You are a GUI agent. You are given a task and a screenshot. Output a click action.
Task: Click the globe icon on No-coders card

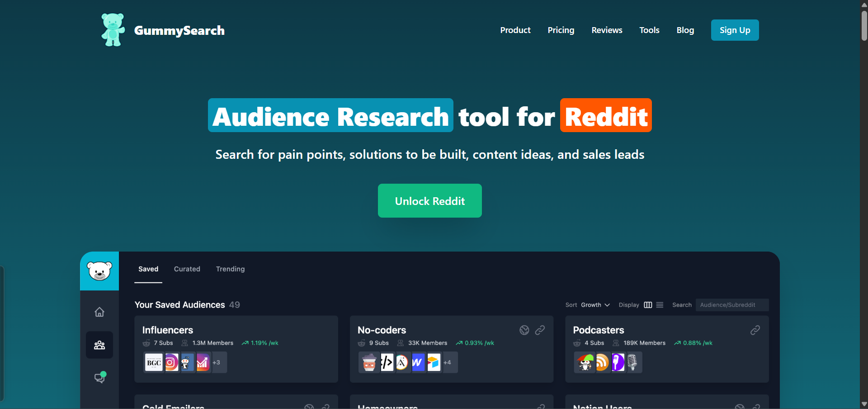(x=524, y=330)
